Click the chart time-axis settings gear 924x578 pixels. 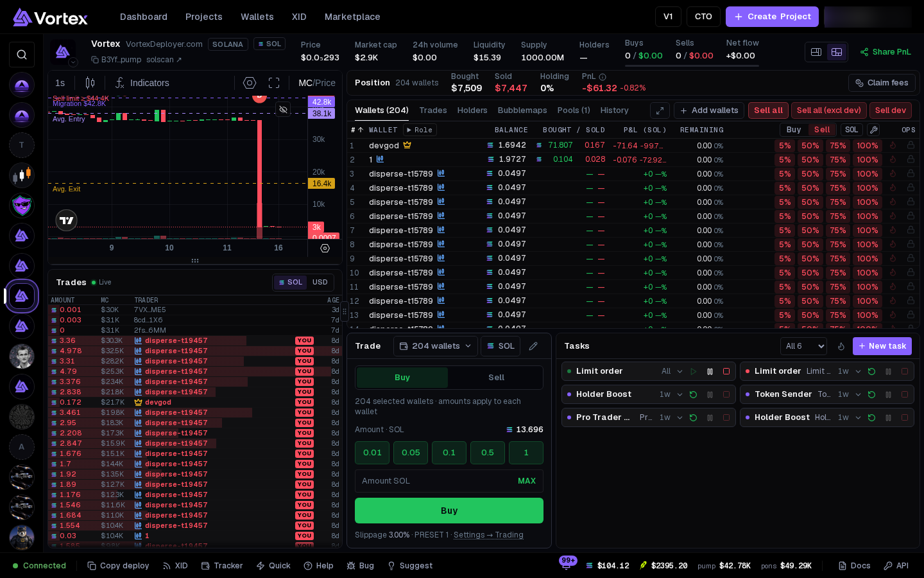325,248
